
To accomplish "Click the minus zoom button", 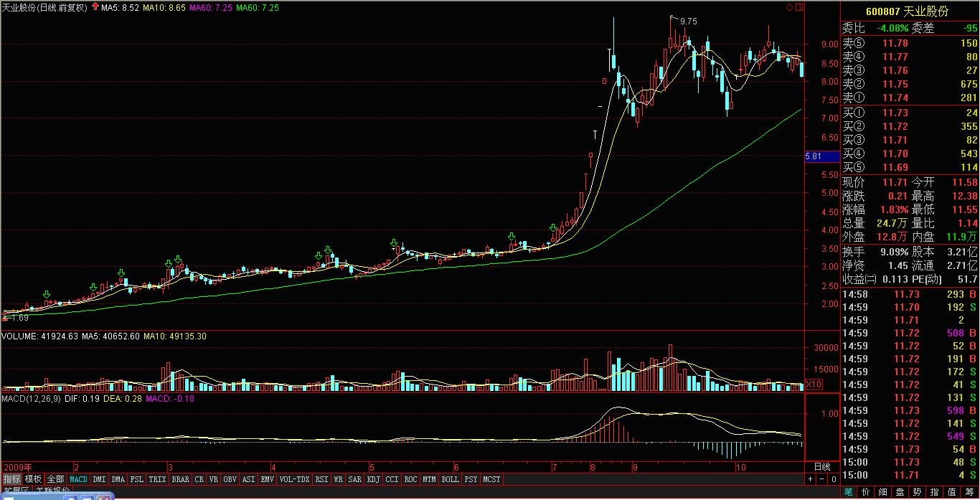I will pyautogui.click(x=822, y=478).
